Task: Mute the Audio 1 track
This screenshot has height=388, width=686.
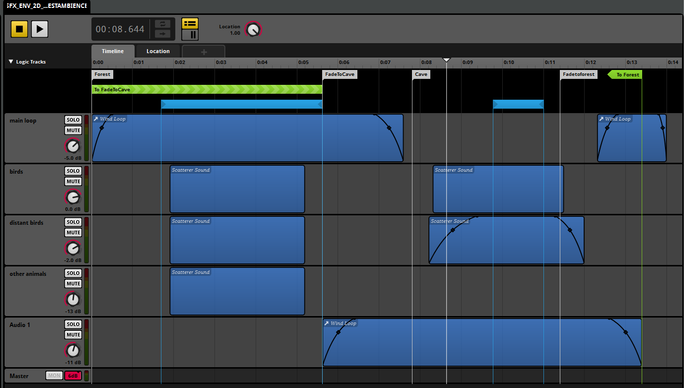Action: 73,335
